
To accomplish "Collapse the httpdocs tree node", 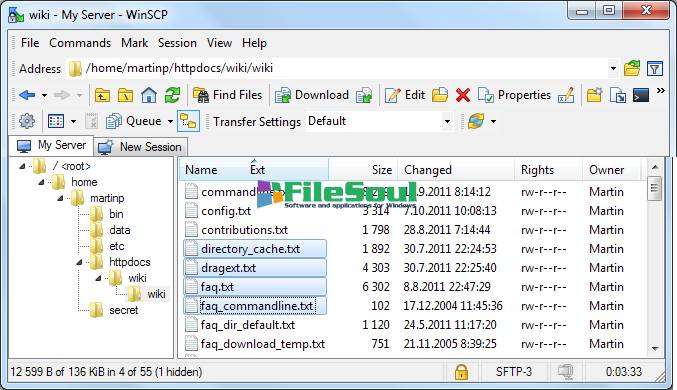I will 79,262.
